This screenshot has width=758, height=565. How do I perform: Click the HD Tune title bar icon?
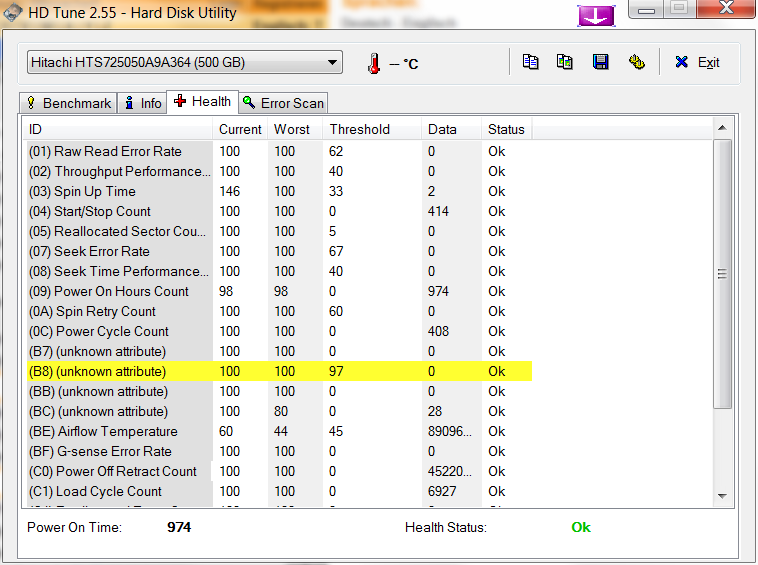pos(12,13)
